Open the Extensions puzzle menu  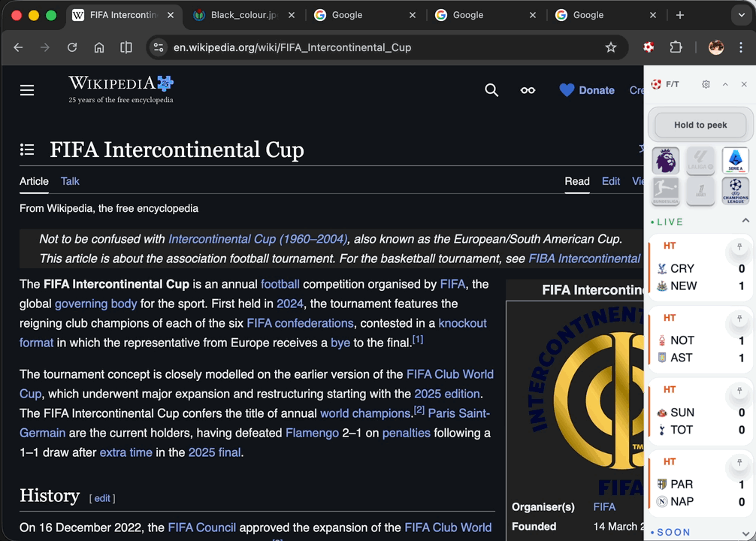676,47
